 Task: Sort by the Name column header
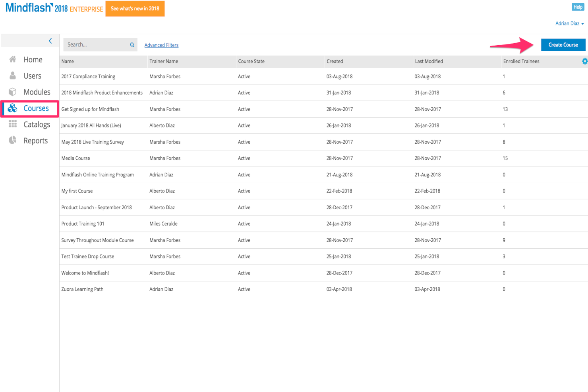[68, 62]
